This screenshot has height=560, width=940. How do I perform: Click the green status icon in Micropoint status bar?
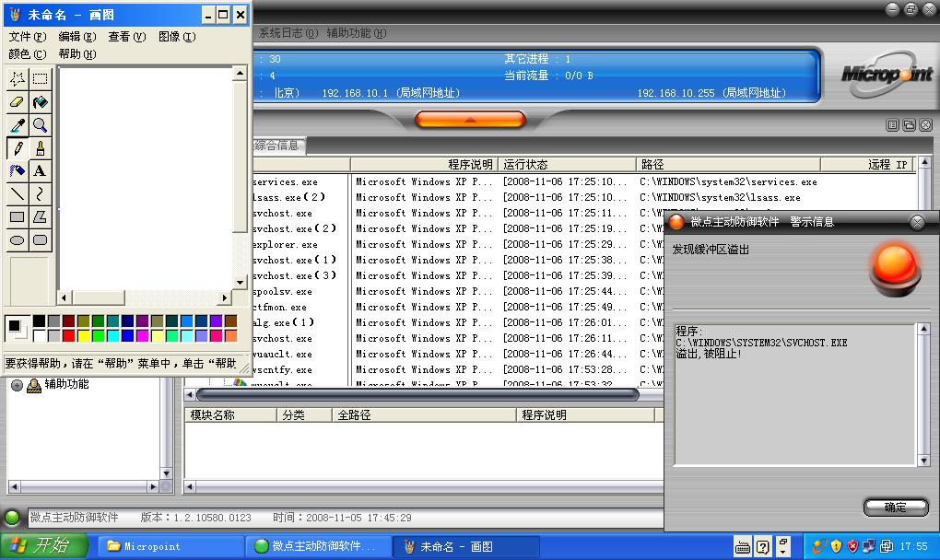[12, 518]
